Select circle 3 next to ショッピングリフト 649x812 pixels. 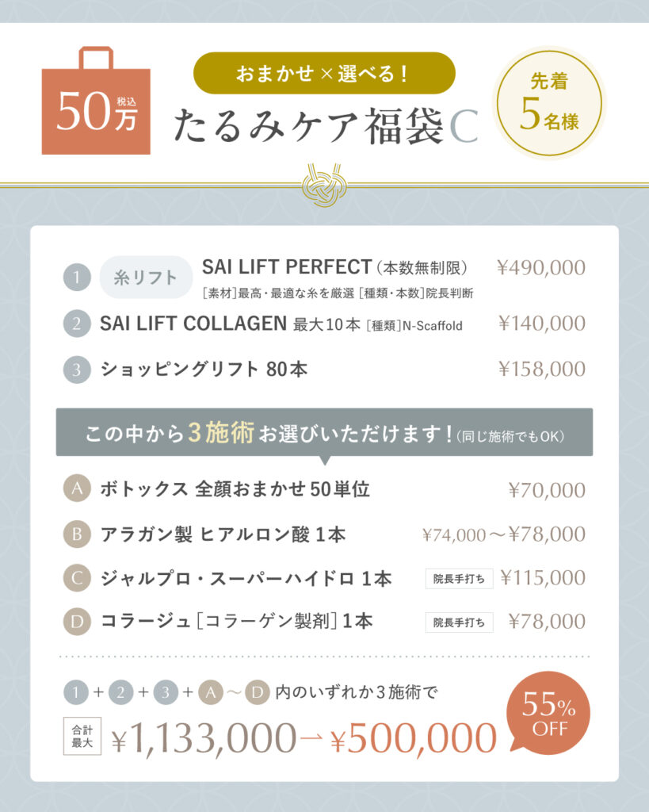(x=77, y=370)
